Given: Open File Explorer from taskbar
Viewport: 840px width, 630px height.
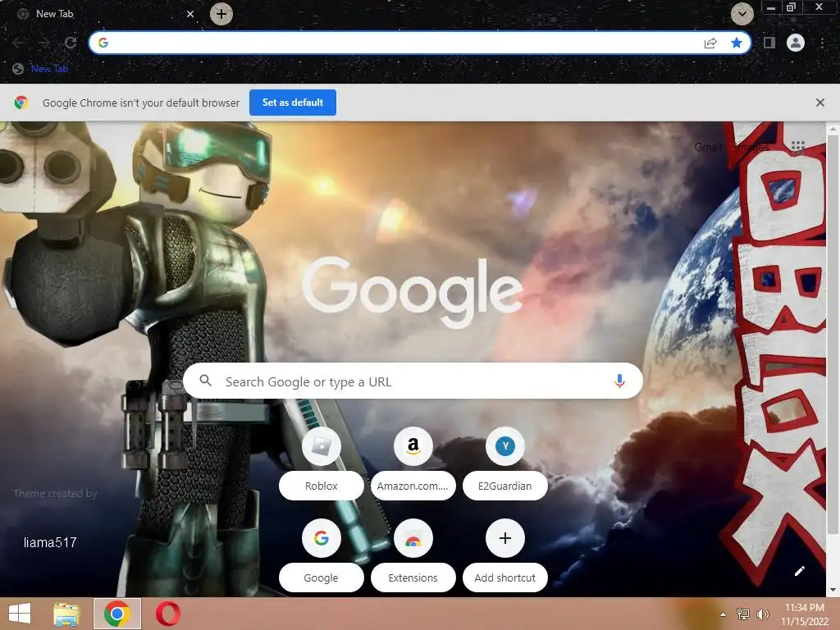Looking at the screenshot, I should click(66, 614).
